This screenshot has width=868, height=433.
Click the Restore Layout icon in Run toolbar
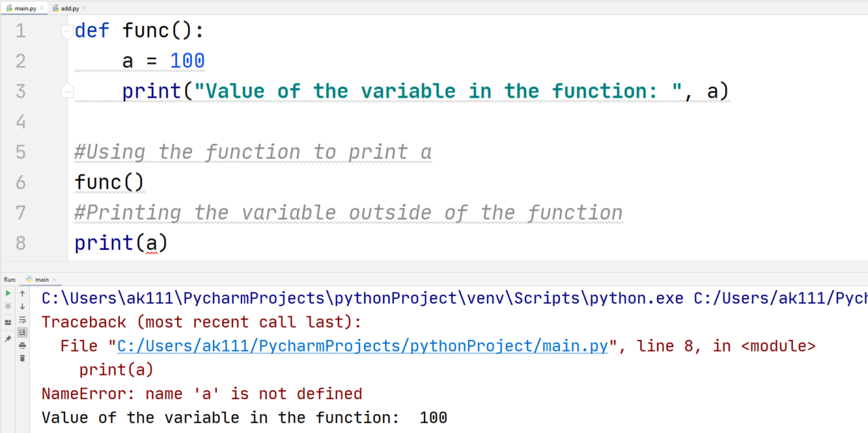(x=7, y=322)
